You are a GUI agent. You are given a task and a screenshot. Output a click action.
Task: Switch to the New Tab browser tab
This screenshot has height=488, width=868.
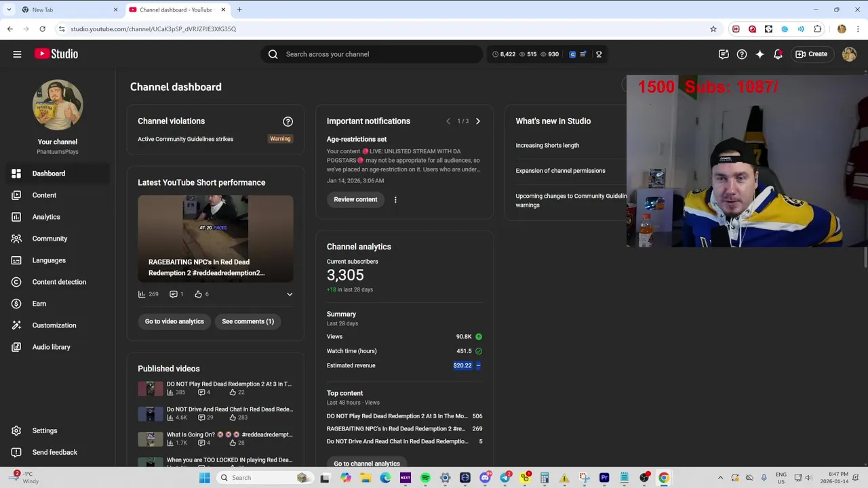[x=66, y=9]
